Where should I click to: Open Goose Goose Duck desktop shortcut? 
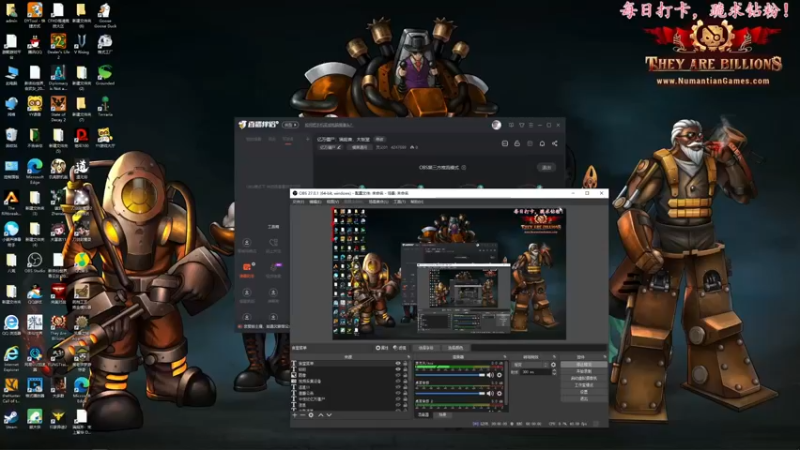click(105, 15)
